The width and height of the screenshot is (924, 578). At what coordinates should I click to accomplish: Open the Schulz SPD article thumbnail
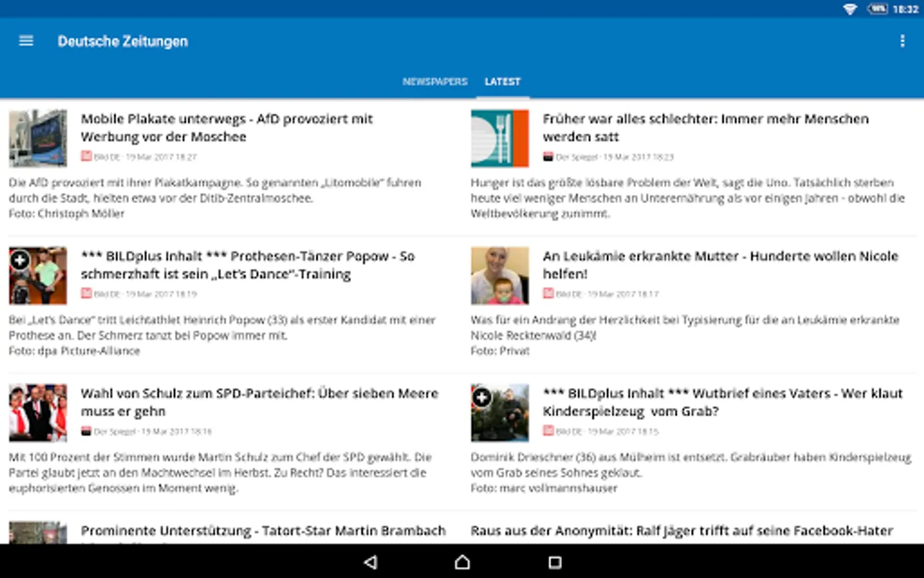tap(38, 413)
